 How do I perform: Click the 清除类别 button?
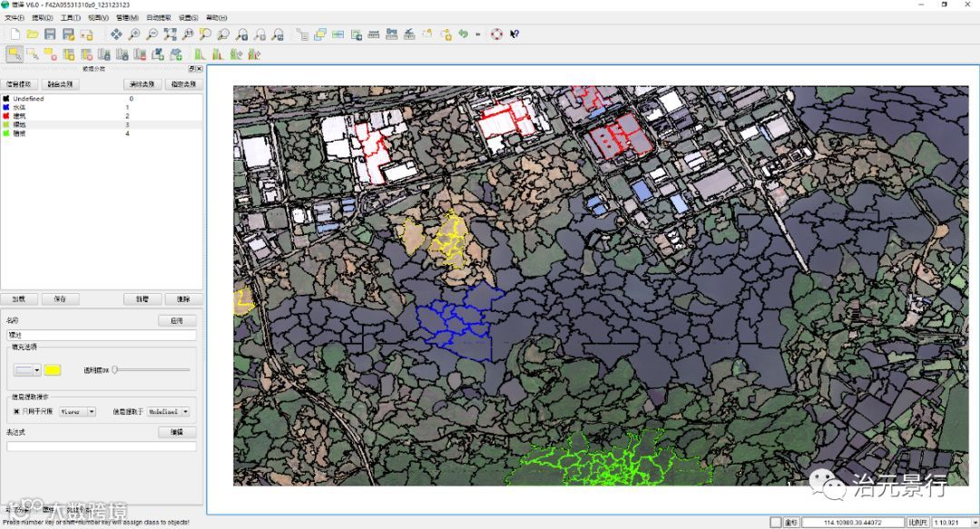142,83
